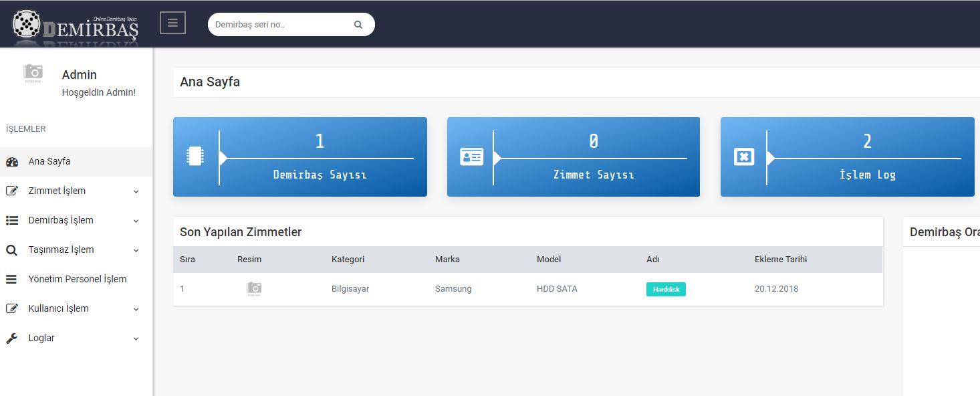Screen dimensions: 980x396
Task: Click the row's camera image thumbnail
Action: click(254, 289)
